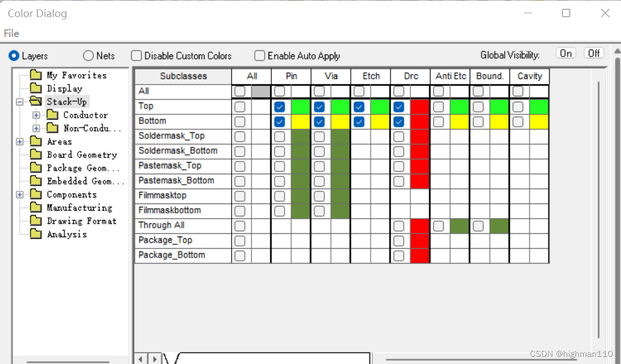
Task: Open the Package Geom... folder icon
Action: [36, 168]
